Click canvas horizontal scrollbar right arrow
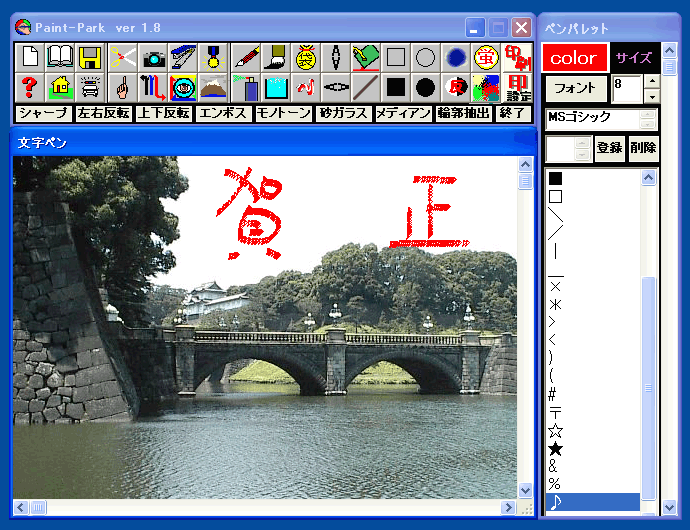This screenshot has width=690, height=530. click(x=508, y=508)
